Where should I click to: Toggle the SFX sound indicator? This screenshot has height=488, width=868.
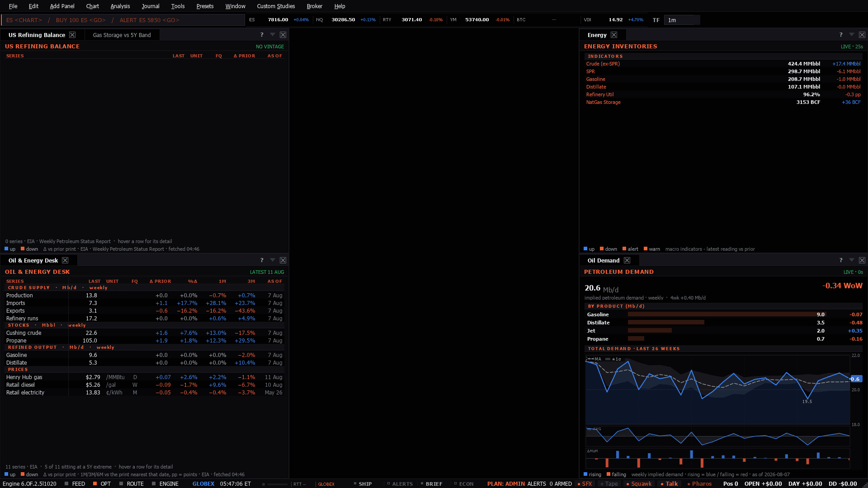(585, 484)
